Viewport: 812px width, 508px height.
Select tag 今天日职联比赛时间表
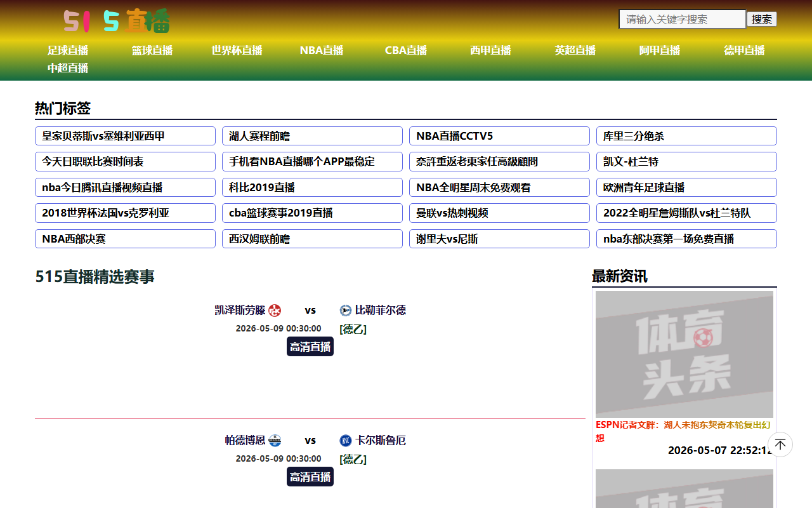(x=125, y=161)
